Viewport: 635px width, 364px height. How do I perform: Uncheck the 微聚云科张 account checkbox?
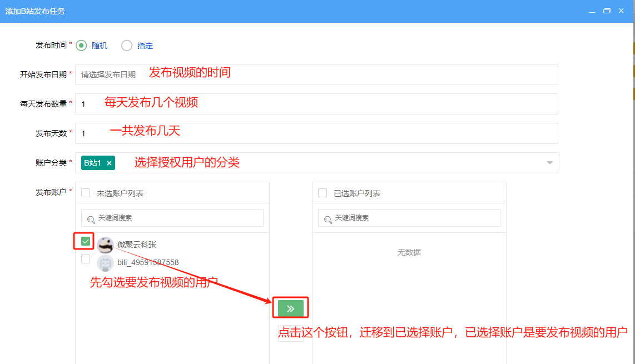(86, 241)
